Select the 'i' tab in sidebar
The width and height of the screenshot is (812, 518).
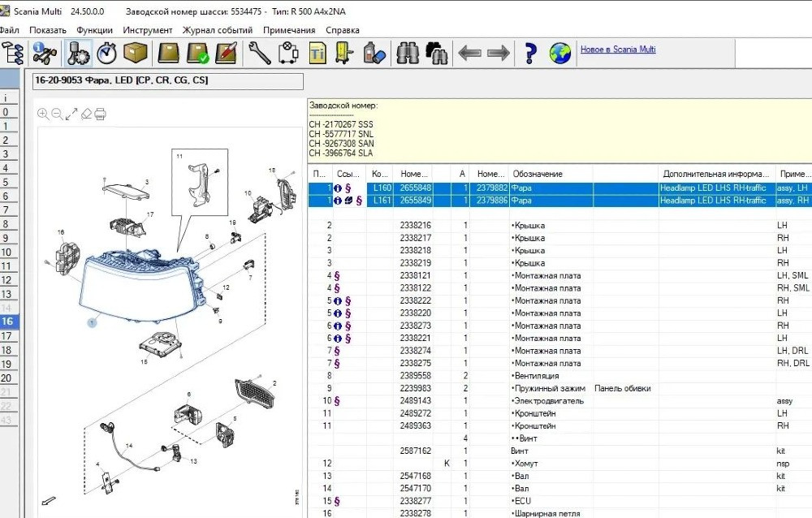coord(9,98)
